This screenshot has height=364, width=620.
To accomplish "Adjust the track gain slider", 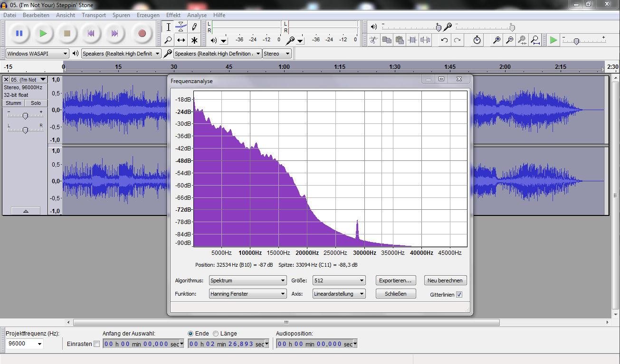I will [x=26, y=115].
